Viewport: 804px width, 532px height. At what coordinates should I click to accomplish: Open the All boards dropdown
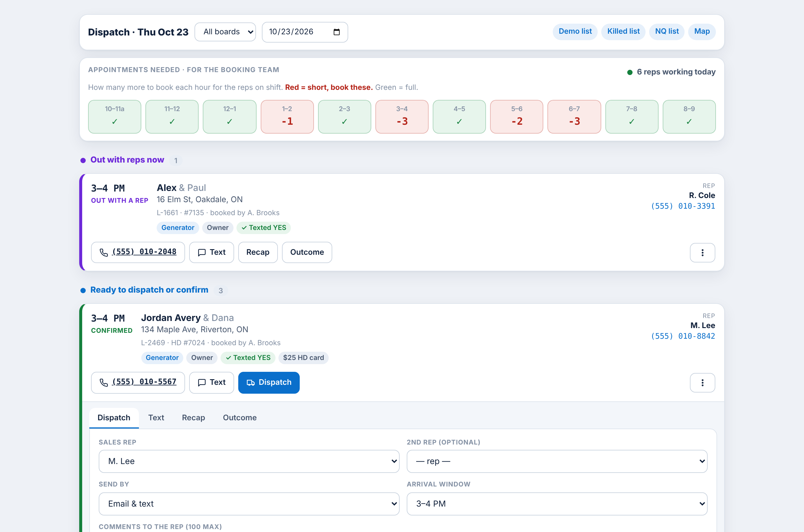point(225,32)
